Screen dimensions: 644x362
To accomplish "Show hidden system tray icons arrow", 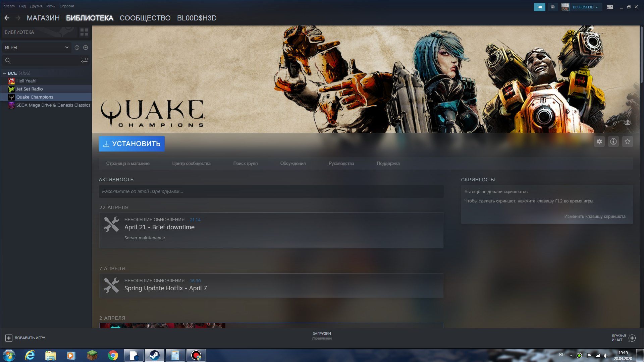I will pyautogui.click(x=571, y=356).
